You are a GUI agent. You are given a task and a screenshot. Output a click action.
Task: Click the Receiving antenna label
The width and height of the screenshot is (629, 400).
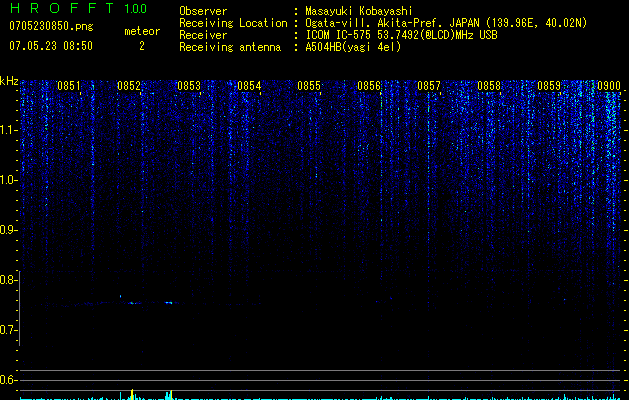point(230,47)
